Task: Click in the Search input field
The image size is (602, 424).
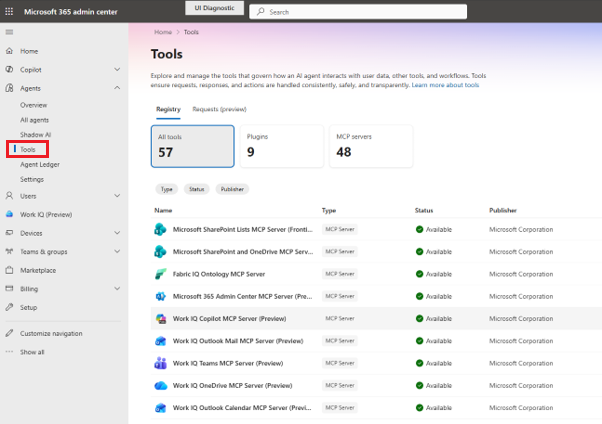Action: tap(358, 12)
